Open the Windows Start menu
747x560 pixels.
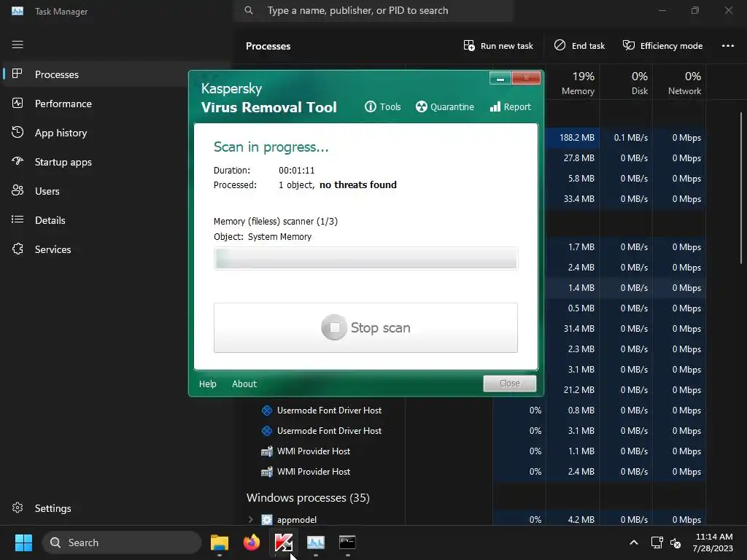pos(23,542)
